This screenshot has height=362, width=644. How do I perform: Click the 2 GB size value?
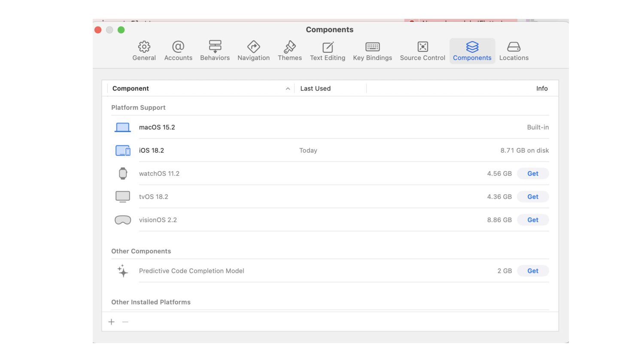pyautogui.click(x=505, y=271)
